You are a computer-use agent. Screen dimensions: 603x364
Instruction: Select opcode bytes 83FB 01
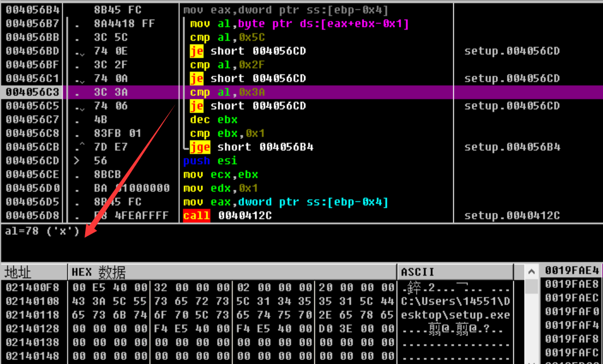[117, 133]
